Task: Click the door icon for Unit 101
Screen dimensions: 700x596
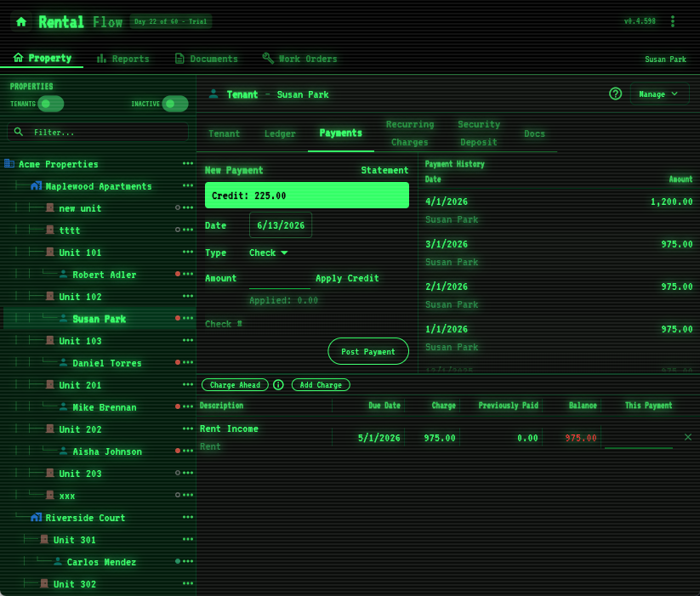Action: click(x=50, y=252)
